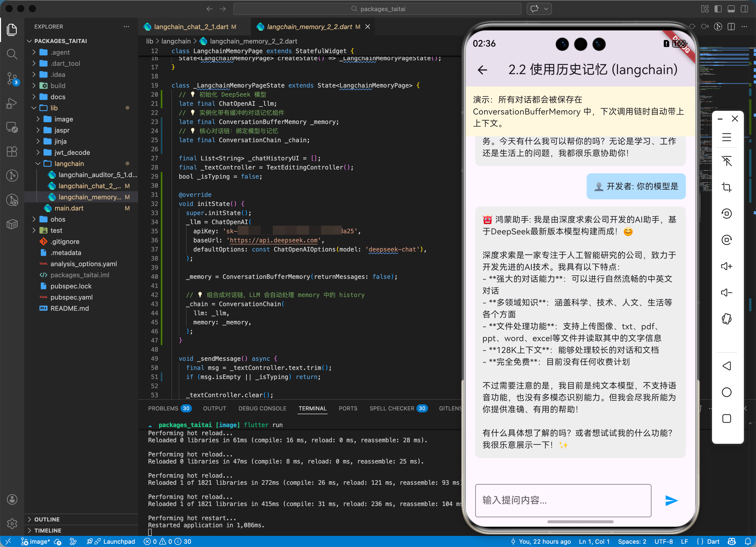Image resolution: width=756 pixels, height=547 pixels.
Task: Switch to the langchain_chat_2_1.dart tab
Action: coord(191,26)
